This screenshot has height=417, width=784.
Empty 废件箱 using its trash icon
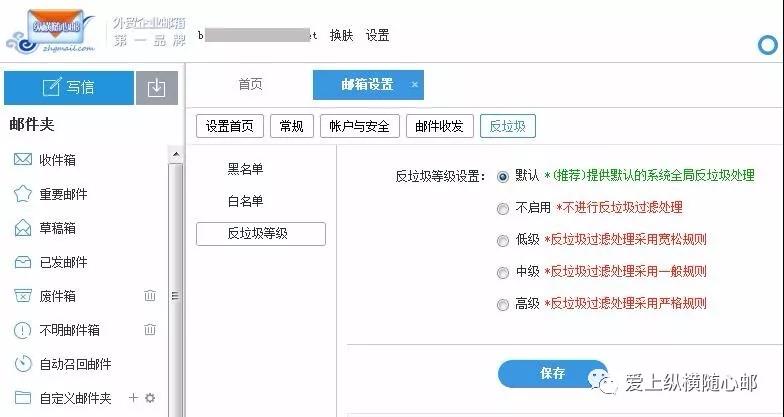[x=150, y=296]
